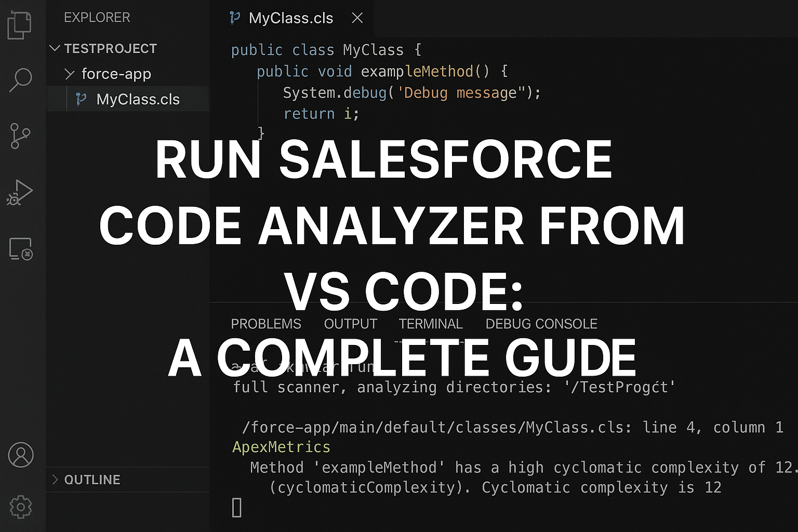The image size is (798, 532).
Task: Expand the OUTLINE section
Action: tap(56, 480)
